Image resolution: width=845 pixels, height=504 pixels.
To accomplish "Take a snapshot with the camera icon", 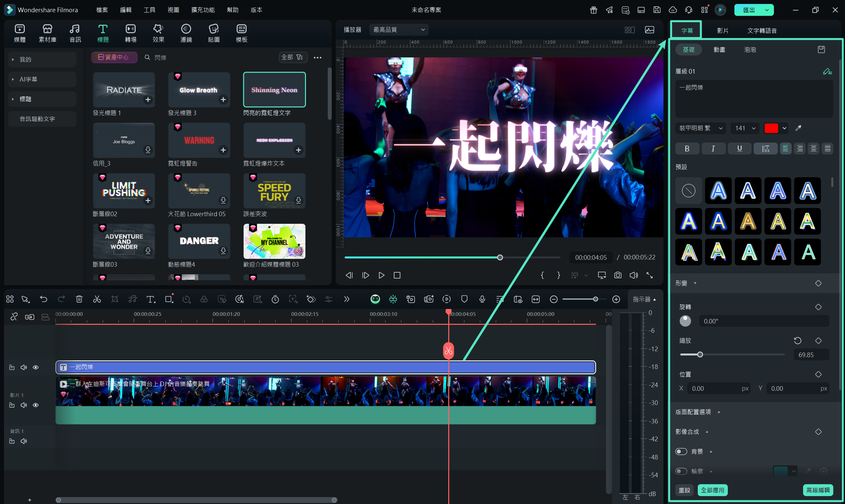I will 618,275.
